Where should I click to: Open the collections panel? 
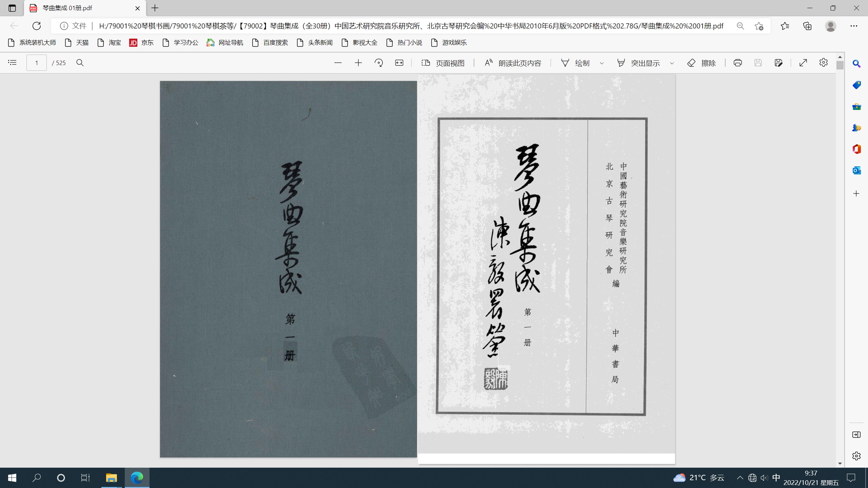[808, 26]
